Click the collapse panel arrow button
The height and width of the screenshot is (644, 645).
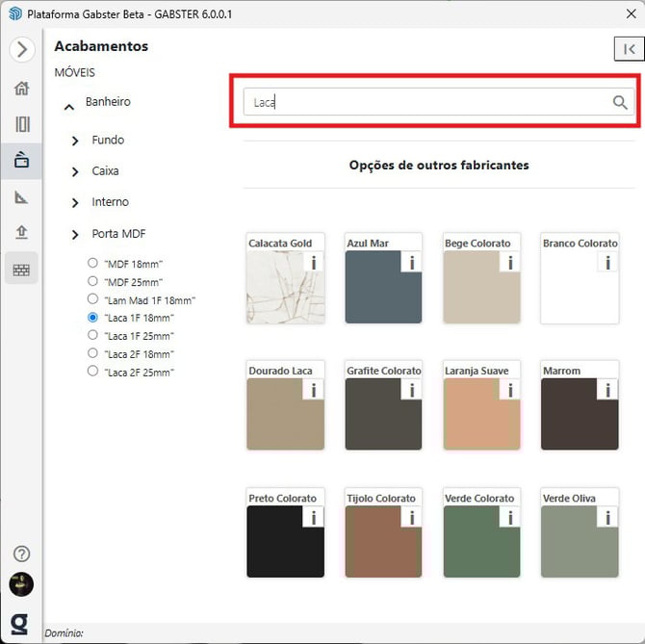[629, 49]
